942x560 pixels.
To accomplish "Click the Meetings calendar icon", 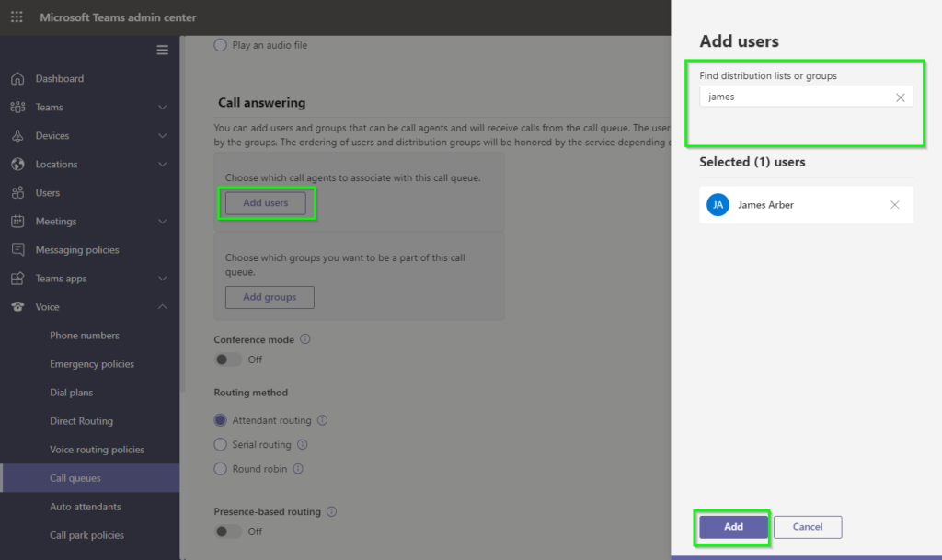I will point(17,221).
